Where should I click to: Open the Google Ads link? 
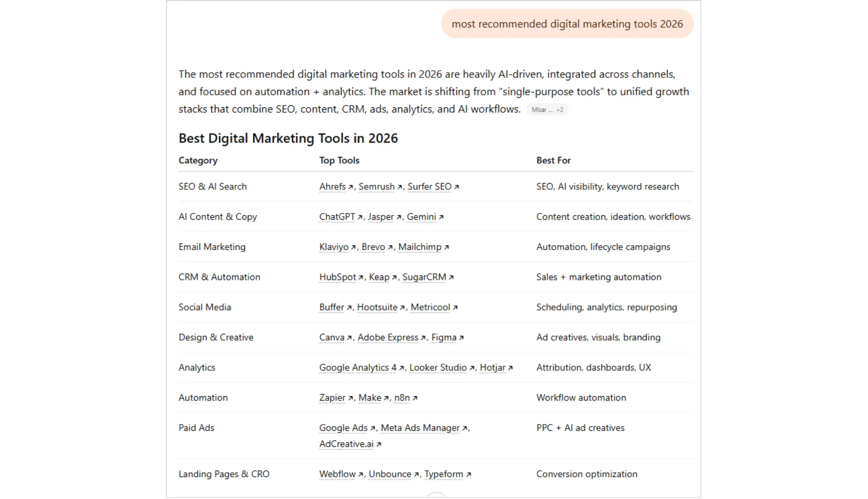coord(347,428)
